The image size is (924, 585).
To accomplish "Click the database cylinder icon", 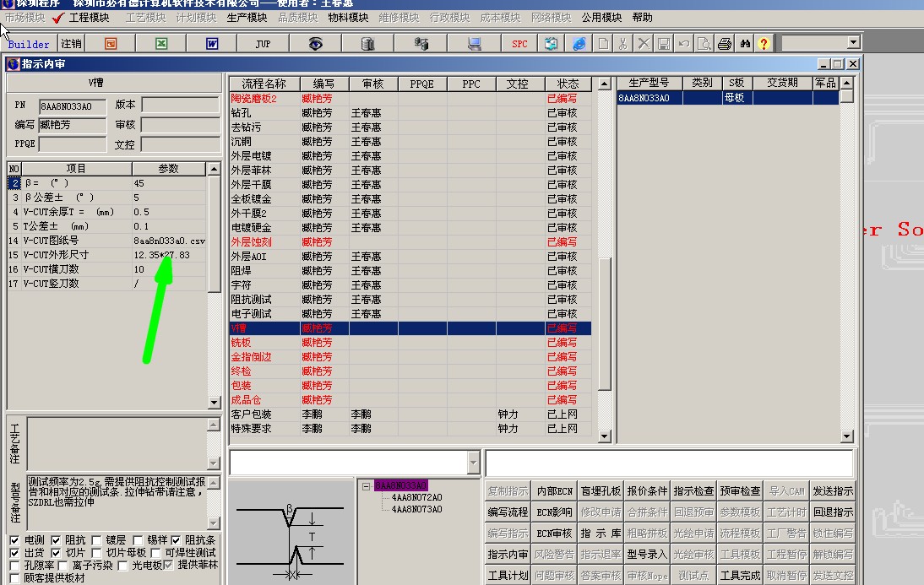I will click(x=367, y=44).
